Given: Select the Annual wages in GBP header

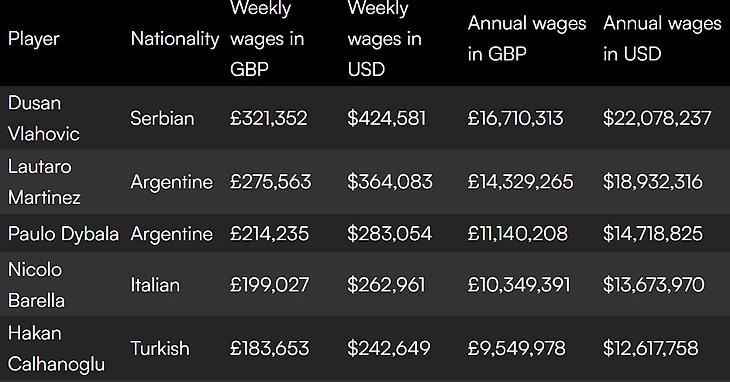Looking at the screenshot, I should (x=527, y=39).
